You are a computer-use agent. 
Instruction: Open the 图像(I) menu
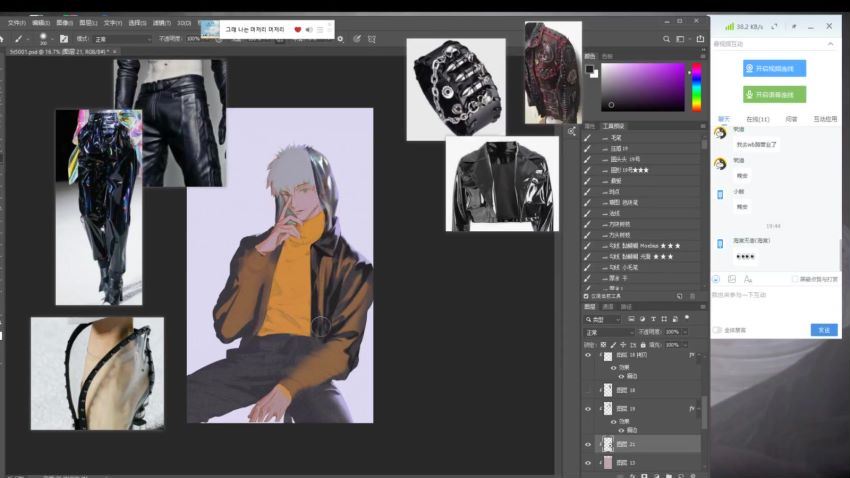click(x=65, y=23)
